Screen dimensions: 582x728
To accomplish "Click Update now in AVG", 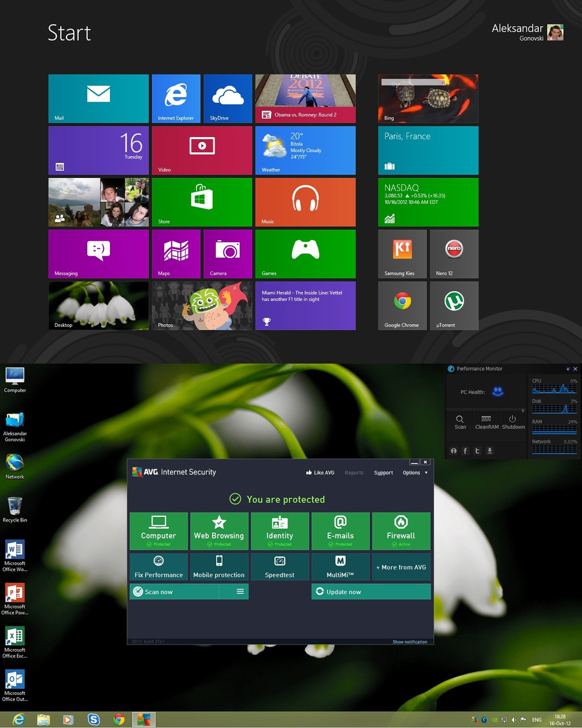I will tap(371, 591).
